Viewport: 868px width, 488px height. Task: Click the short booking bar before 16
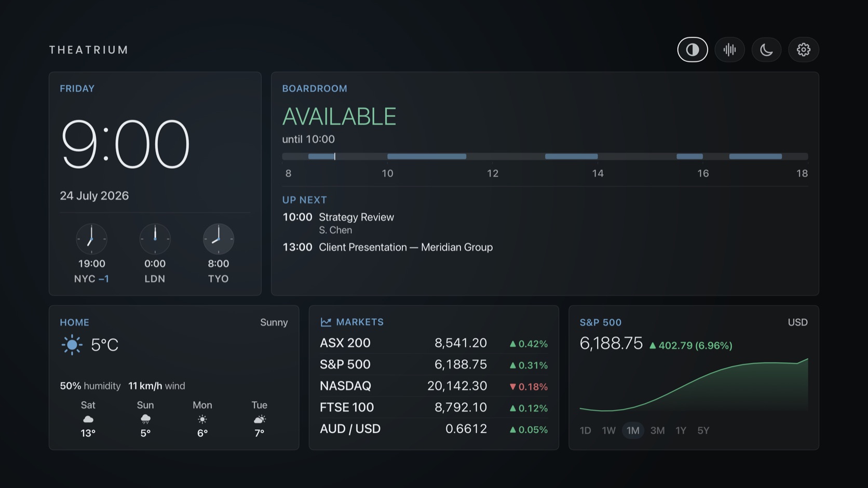[x=689, y=156]
